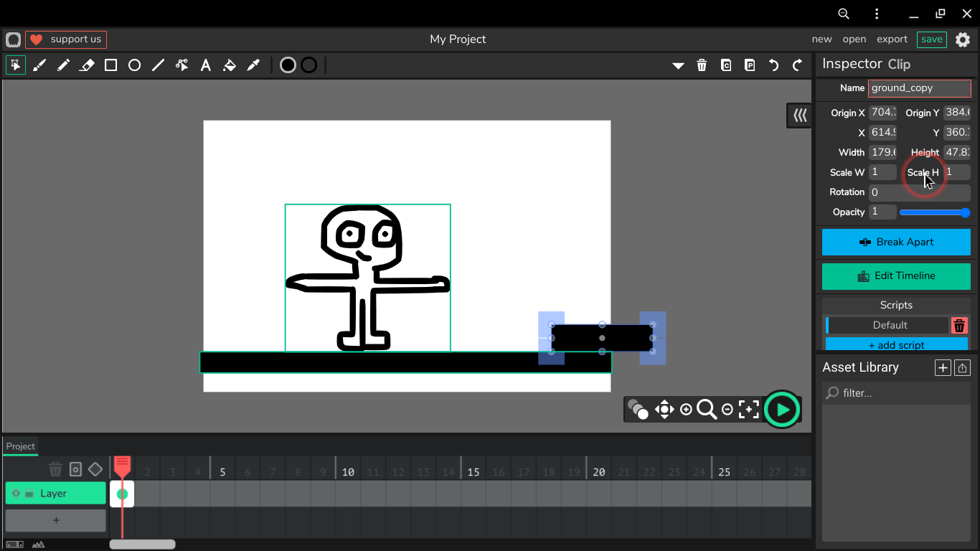This screenshot has width=980, height=551.
Task: Toggle onion skinning on canvas controls
Action: point(637,409)
